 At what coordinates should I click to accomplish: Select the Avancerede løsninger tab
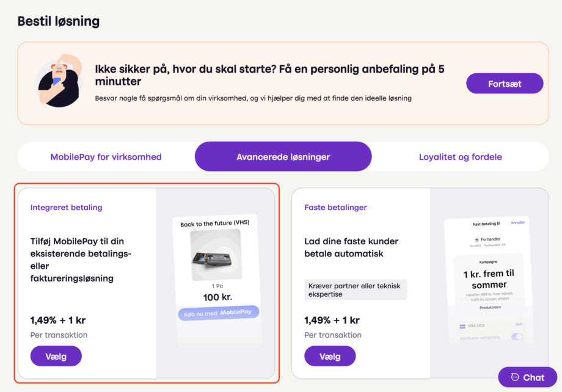[x=283, y=157]
